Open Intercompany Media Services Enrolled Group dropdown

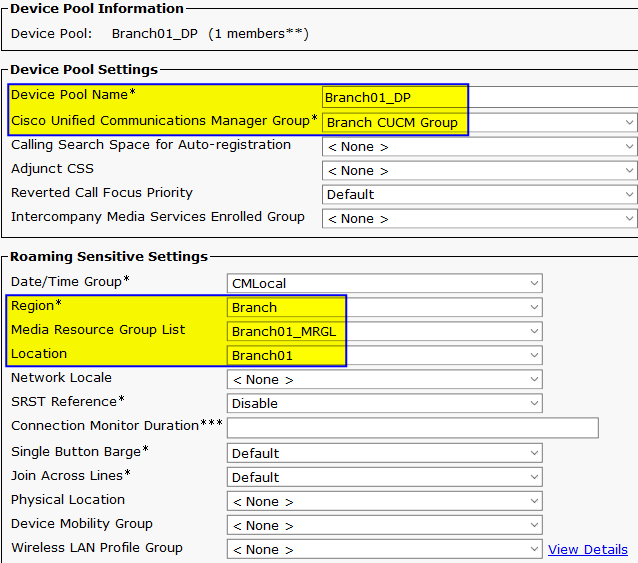pos(480,218)
